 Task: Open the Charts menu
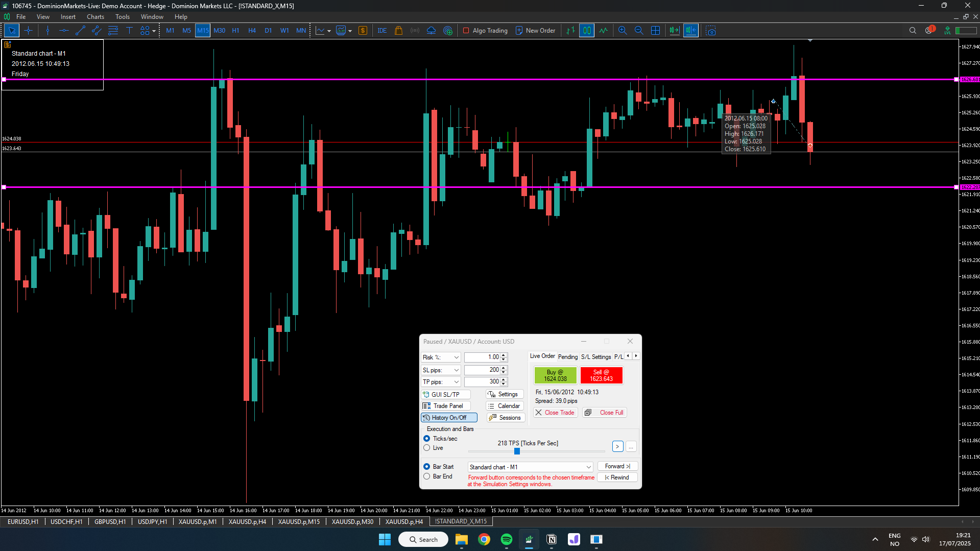(95, 17)
